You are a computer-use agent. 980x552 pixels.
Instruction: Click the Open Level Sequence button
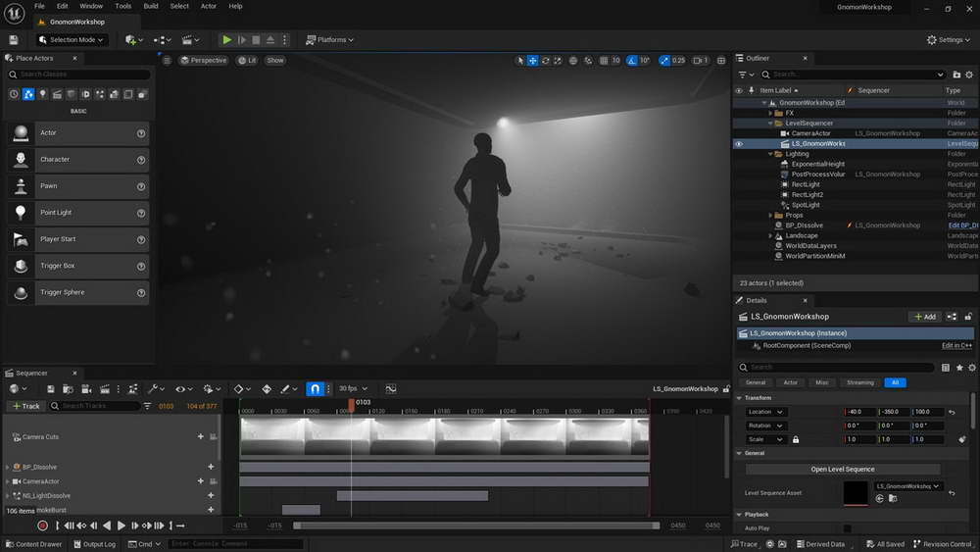coord(843,469)
